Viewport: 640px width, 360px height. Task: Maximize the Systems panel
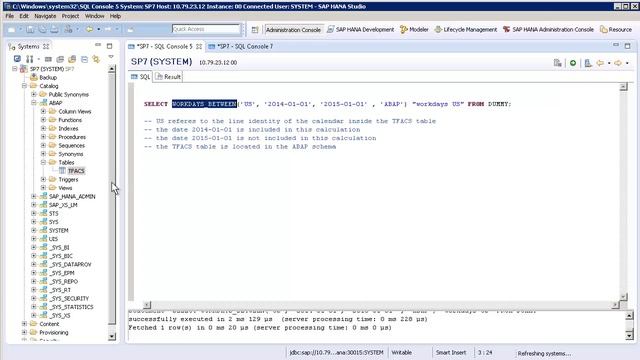click(x=109, y=46)
